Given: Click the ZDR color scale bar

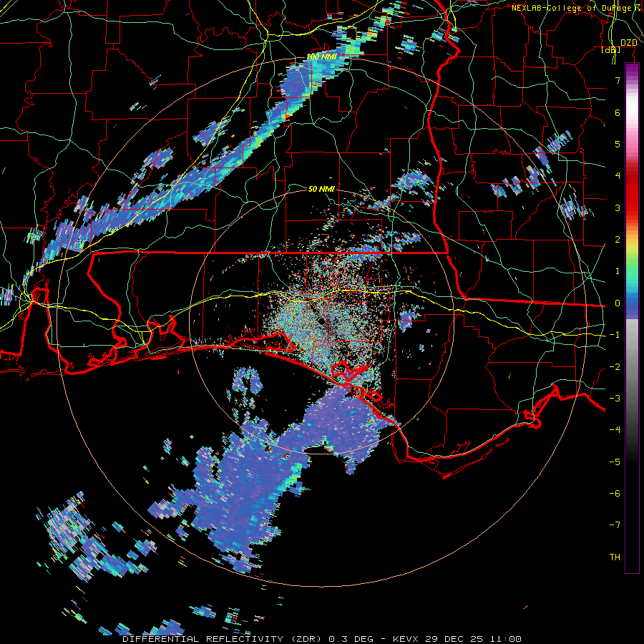Looking at the screenshot, I should (632, 318).
